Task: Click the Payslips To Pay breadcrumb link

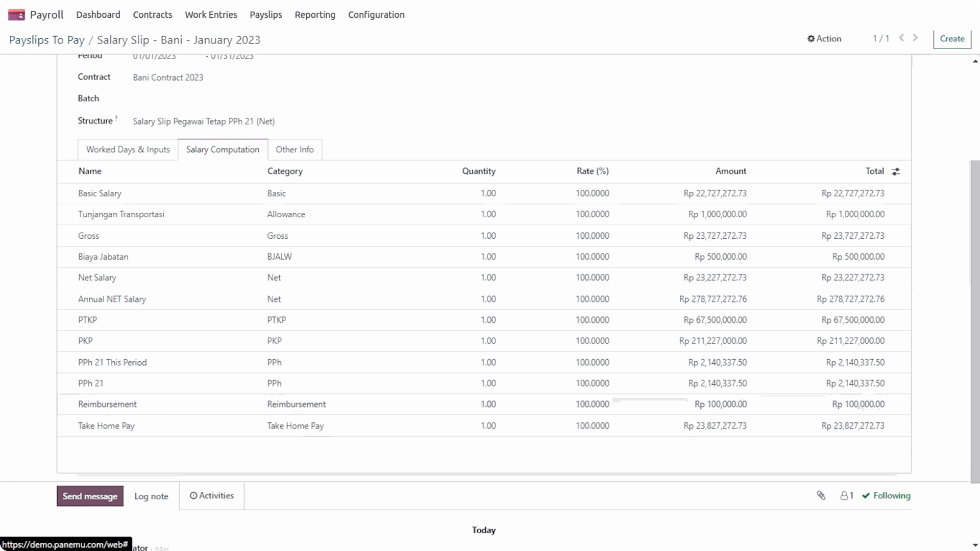Action: pos(46,40)
